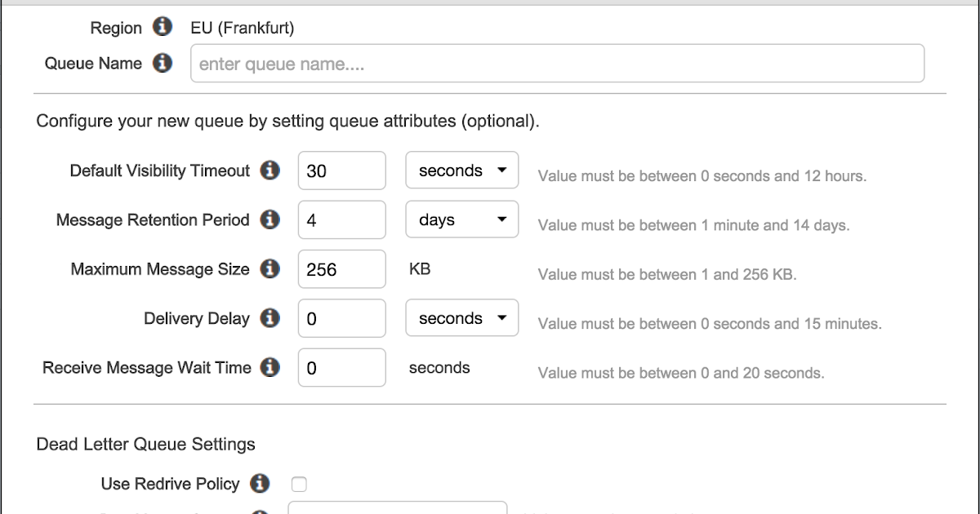Click the input field below the Redrive checkbox
980x514 pixels.
(399, 511)
